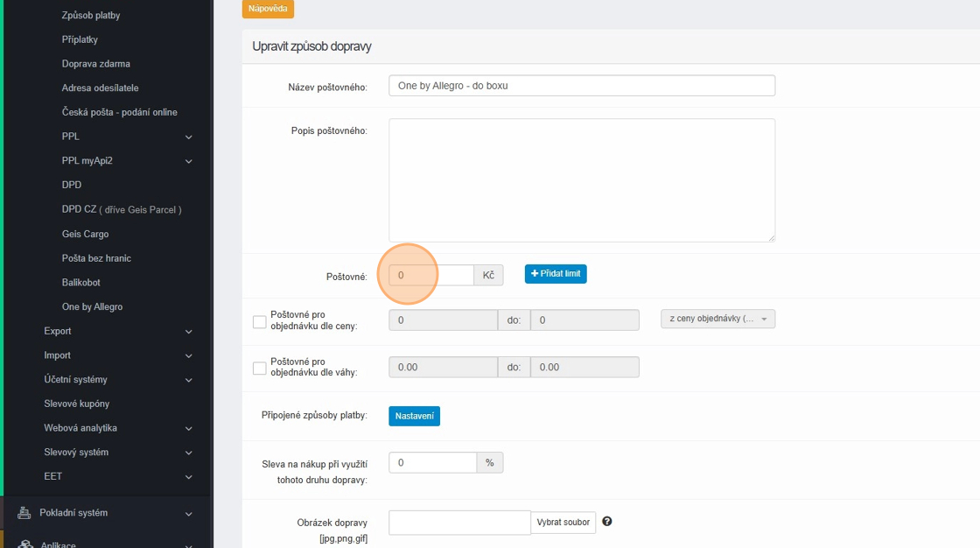Click Vybrat soubor to choose image
Screen dimensions: 980x548
coord(563,523)
